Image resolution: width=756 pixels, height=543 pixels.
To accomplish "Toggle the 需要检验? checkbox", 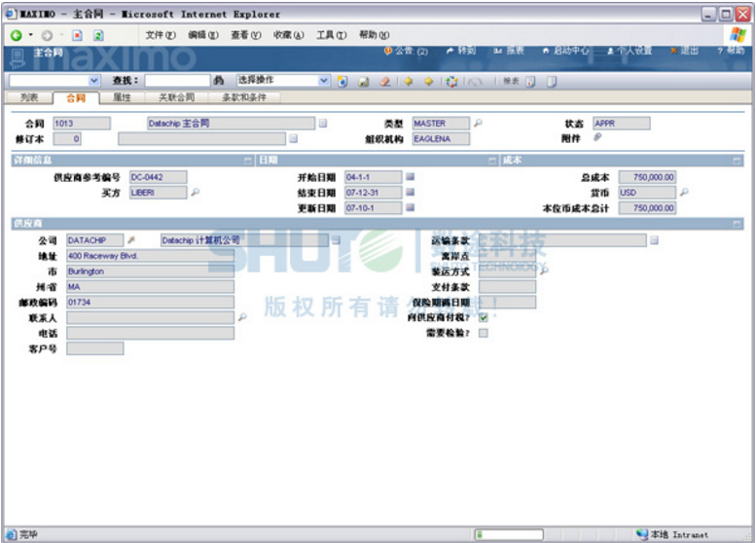I will click(x=484, y=333).
